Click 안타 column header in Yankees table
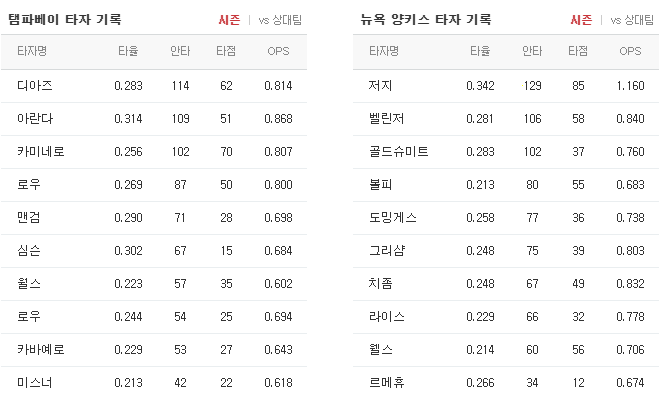 pyautogui.click(x=532, y=51)
